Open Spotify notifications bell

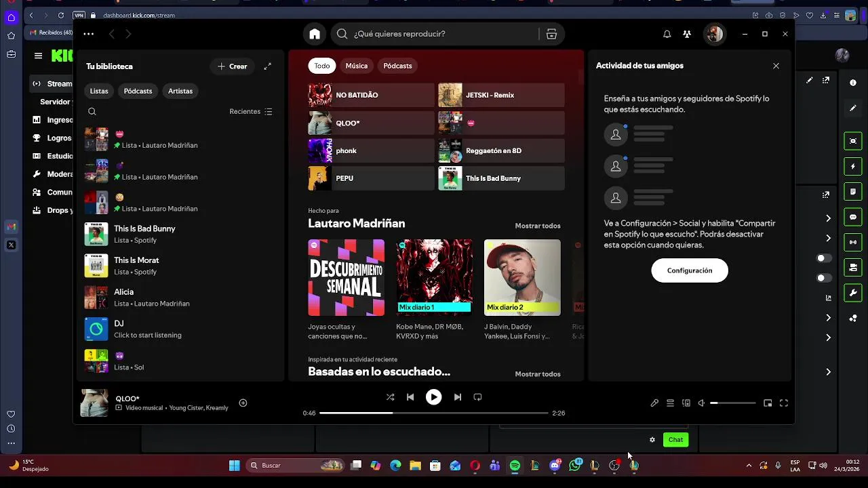(667, 34)
